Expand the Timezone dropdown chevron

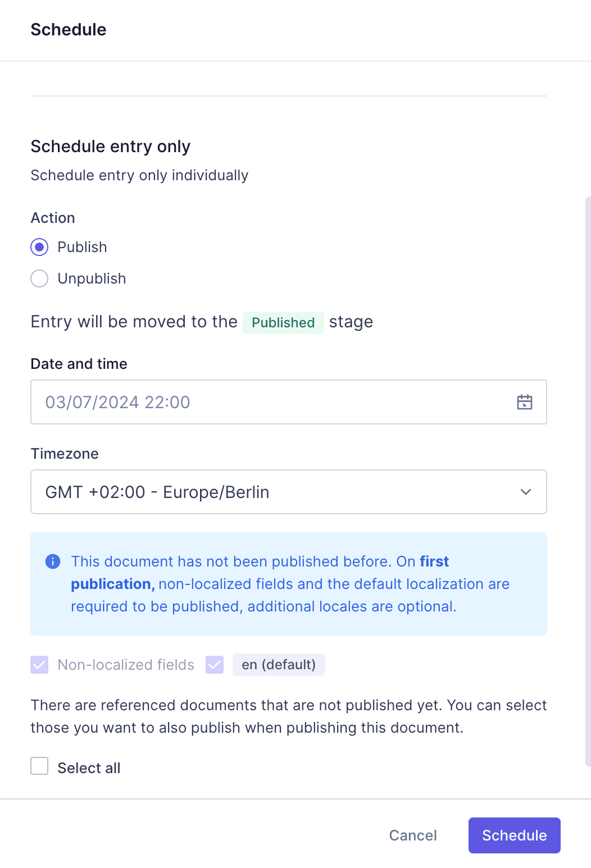click(525, 492)
